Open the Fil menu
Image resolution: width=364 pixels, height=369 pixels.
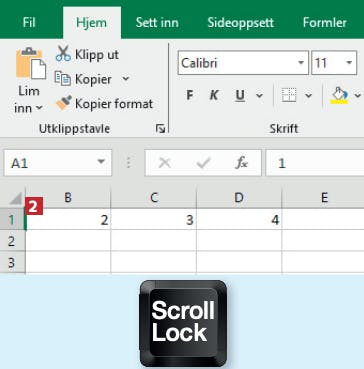pos(29,23)
